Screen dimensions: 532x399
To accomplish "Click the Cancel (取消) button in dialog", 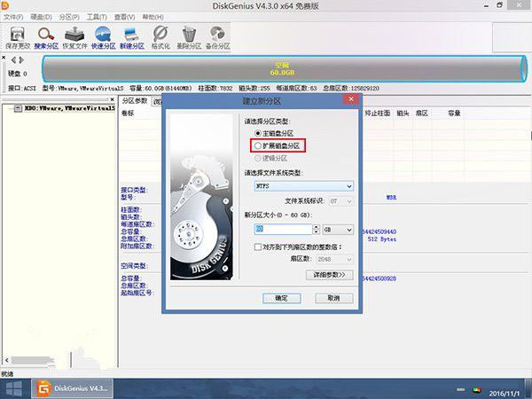I will coord(334,298).
